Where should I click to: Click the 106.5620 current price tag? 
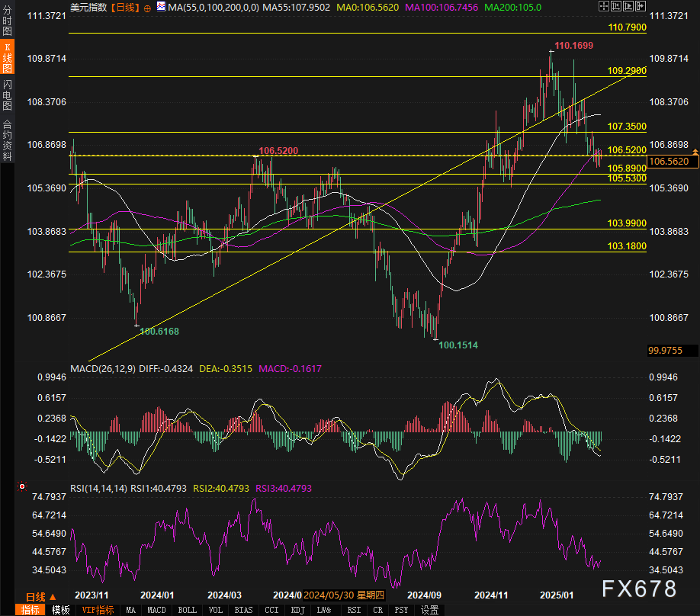click(x=671, y=162)
